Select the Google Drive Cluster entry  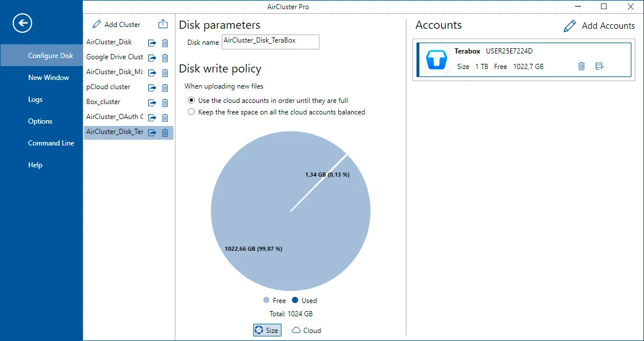[114, 57]
